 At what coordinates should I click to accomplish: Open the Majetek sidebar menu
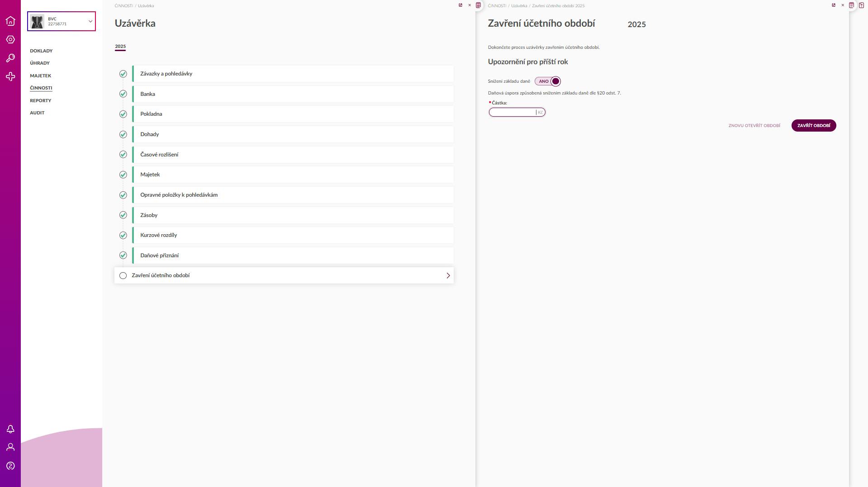[41, 76]
